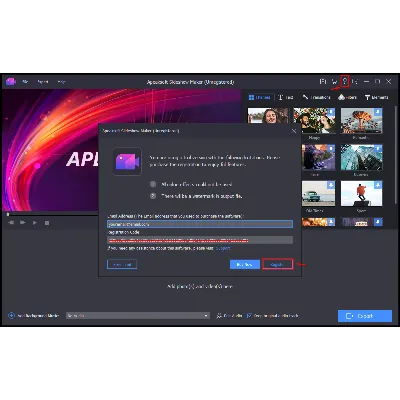Download the Happy theme
400x400 pixels.
pyautogui.click(x=331, y=112)
